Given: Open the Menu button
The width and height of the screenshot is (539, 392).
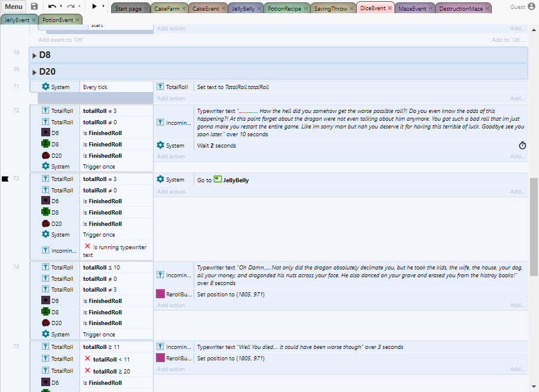Looking at the screenshot, I should coord(14,7).
